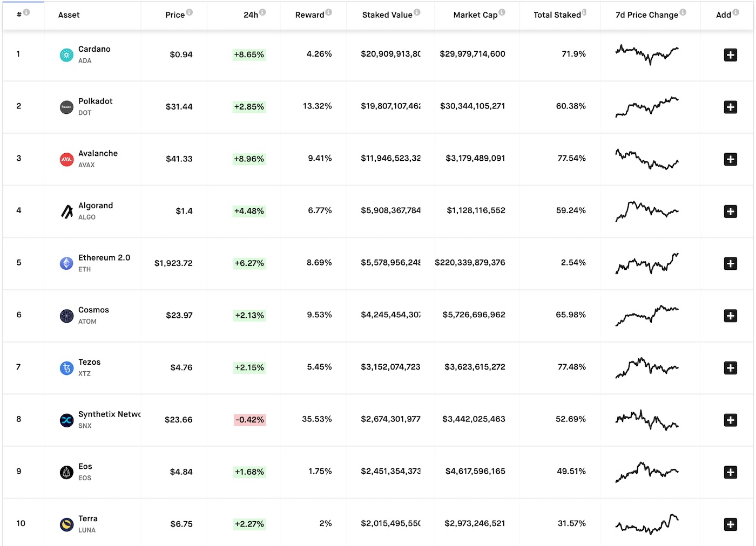Screen dimensions: 756x546
Task: Click Ethereum 2.0 7d price chart
Action: point(647,263)
